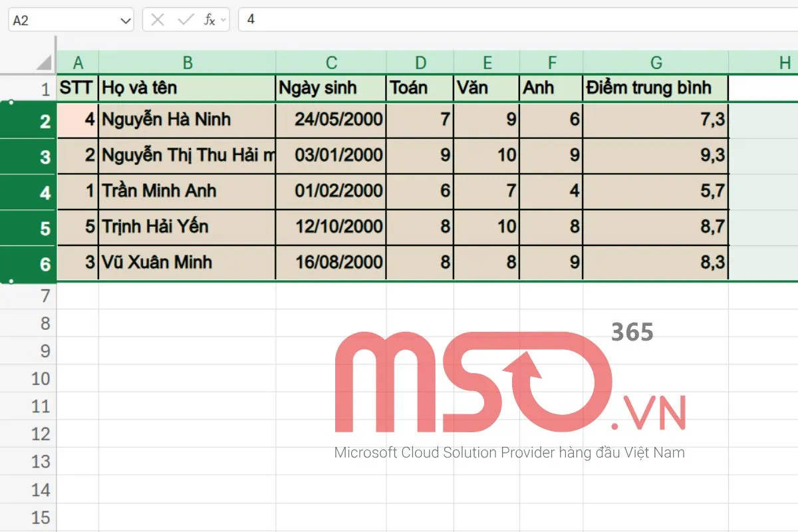
Task: Open Insert Function via the fx icon
Action: coord(209,20)
